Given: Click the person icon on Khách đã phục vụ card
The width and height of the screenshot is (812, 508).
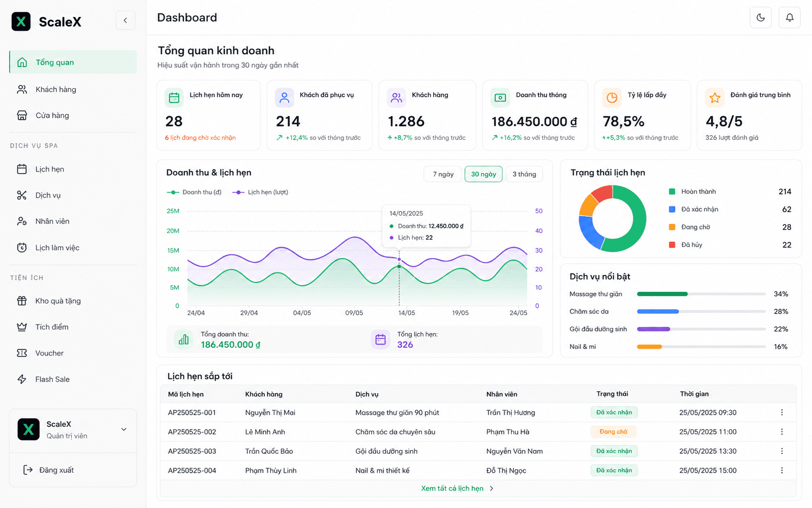Looking at the screenshot, I should tap(285, 98).
